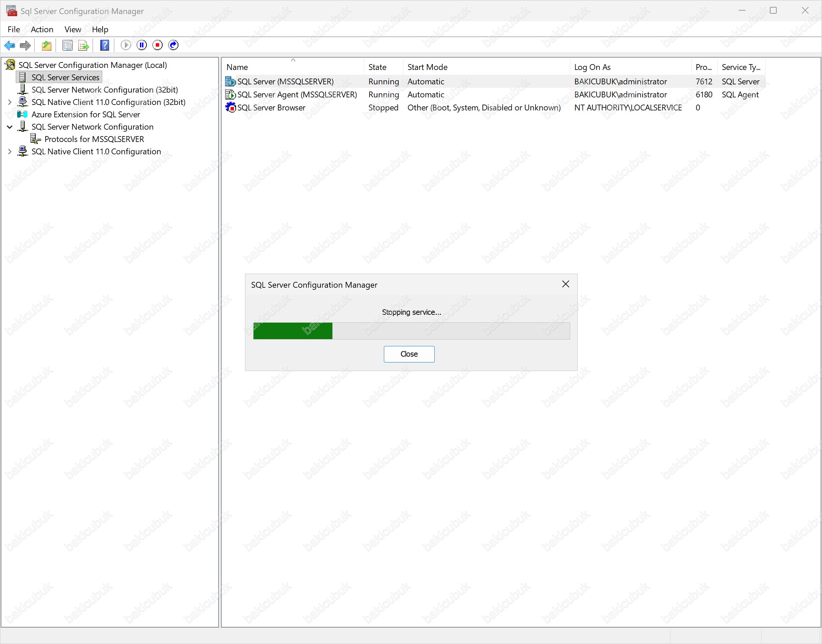822x644 pixels.
Task: Sort by the Start Mode column header
Action: point(427,67)
